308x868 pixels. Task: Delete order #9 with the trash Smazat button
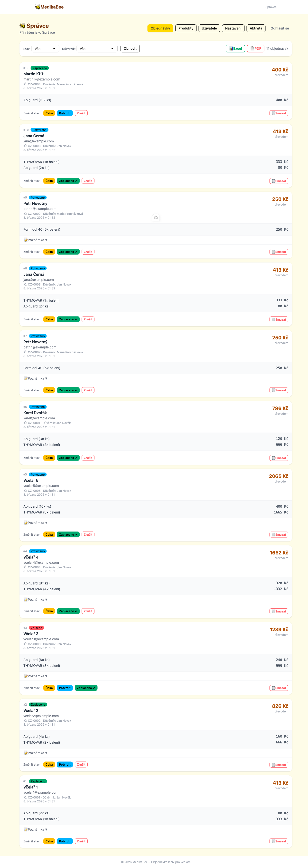[279, 252]
